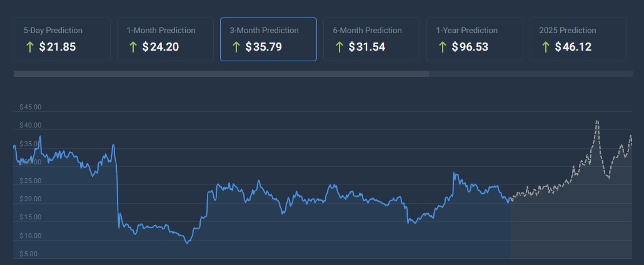
Task: Click the green up arrow beside $46.12
Action: [545, 47]
